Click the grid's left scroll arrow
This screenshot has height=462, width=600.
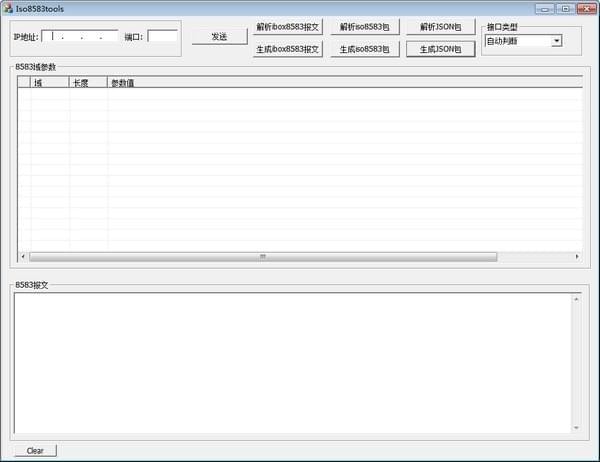point(23,256)
